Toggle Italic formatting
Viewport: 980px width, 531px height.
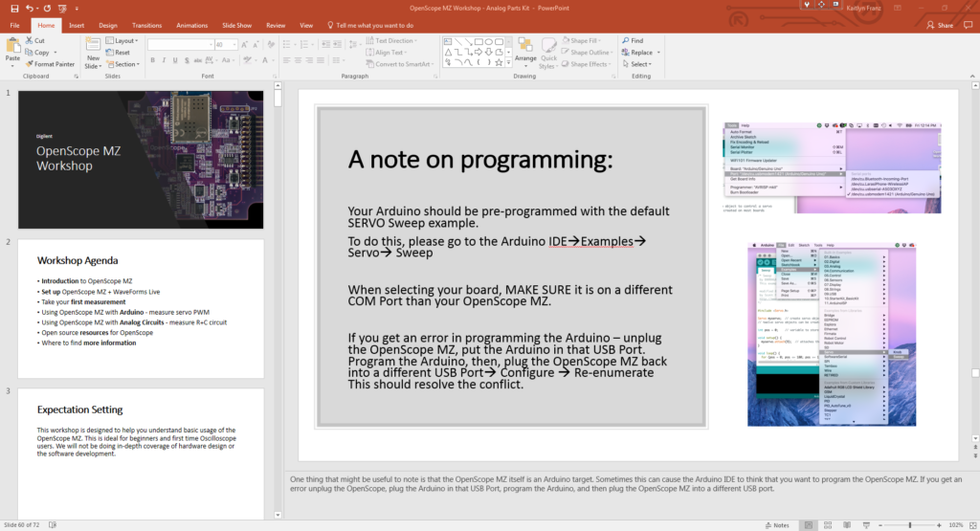pos(164,60)
